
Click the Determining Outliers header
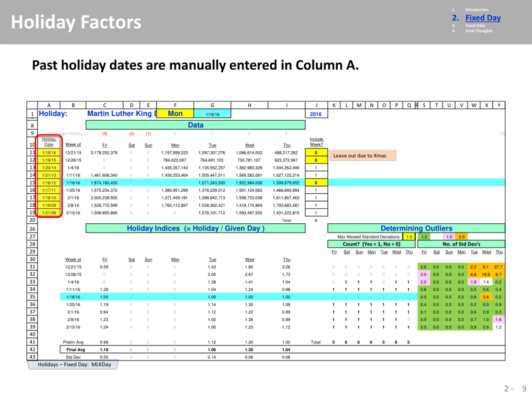[416, 228]
